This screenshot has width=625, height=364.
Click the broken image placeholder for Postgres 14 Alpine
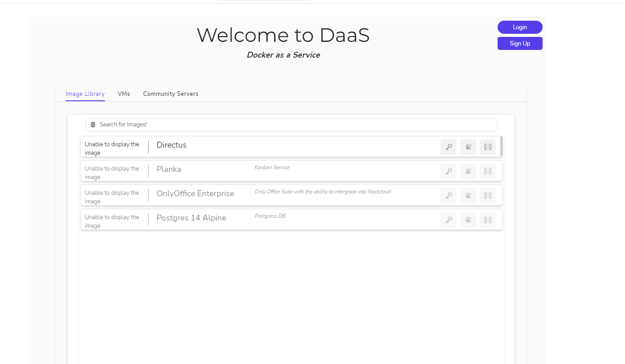pyautogui.click(x=113, y=221)
